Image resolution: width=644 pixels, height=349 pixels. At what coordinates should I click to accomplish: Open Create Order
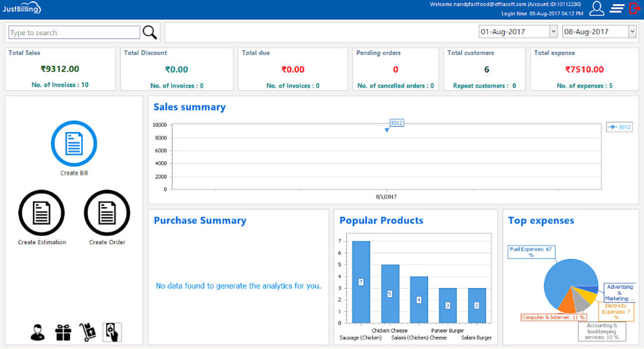(107, 212)
